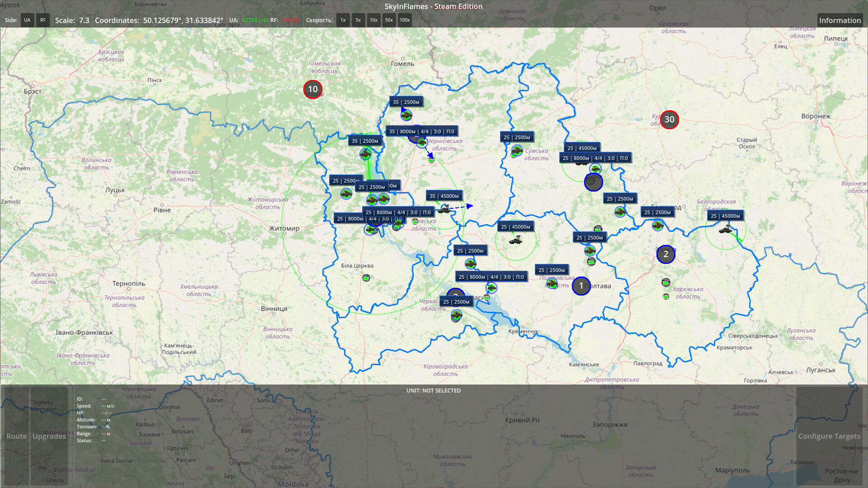Screen dimensions: 868x488
Task: Expand the red cluster marker showing 30 units
Action: [670, 119]
